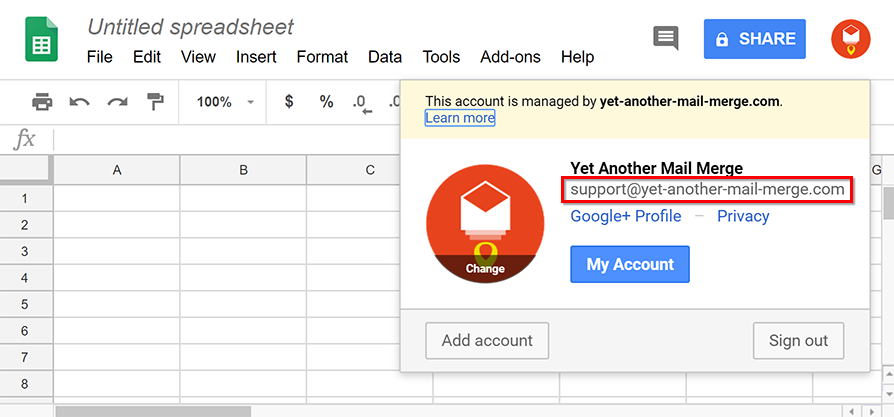Image resolution: width=894 pixels, height=417 pixels.
Task: Format as currency with dollar icon
Action: click(289, 102)
